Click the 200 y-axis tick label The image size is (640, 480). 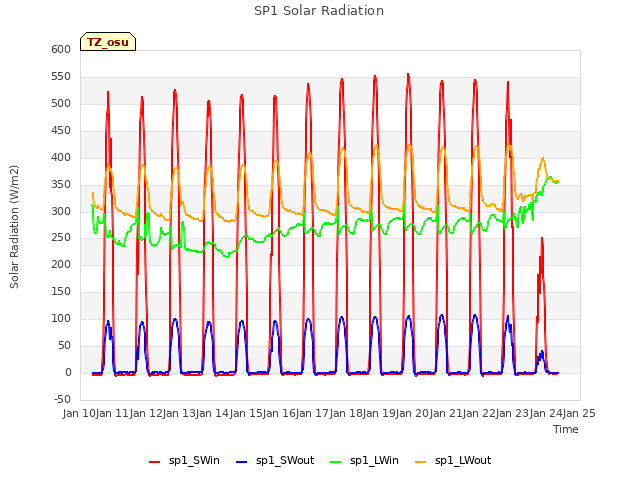click(x=61, y=264)
